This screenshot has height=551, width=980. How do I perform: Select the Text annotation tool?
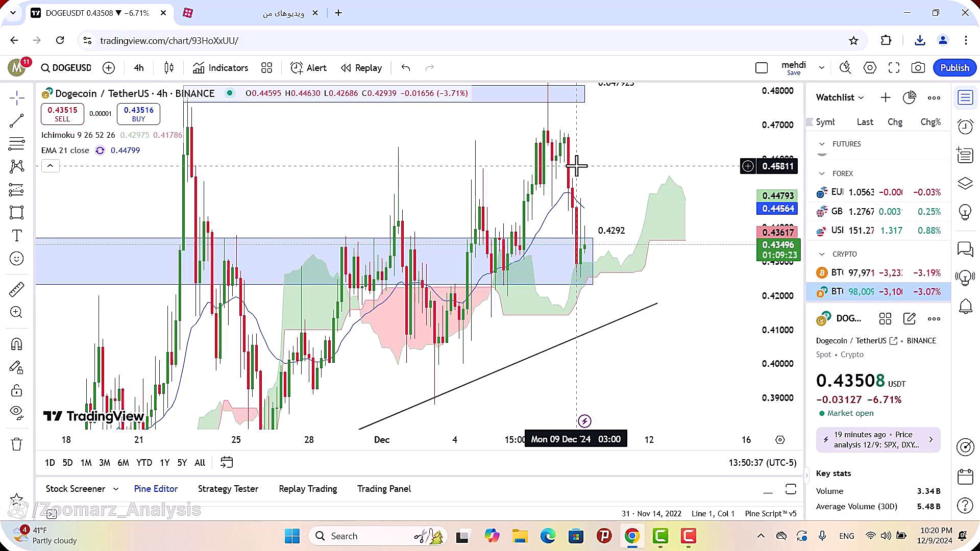16,235
